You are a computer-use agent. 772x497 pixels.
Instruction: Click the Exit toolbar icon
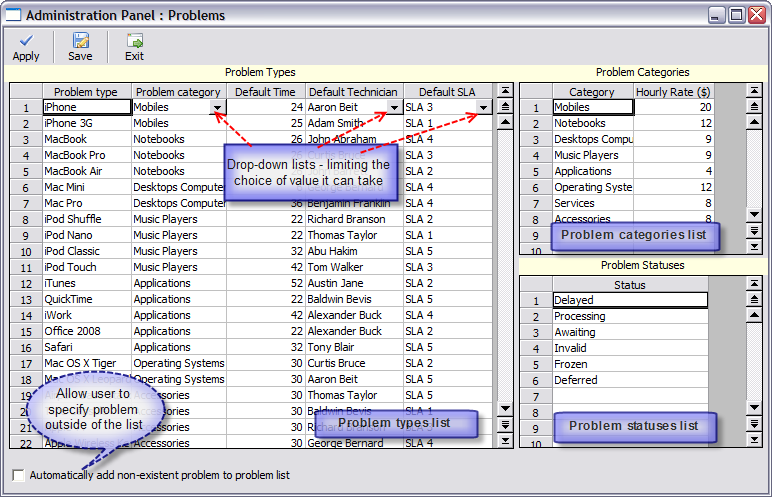point(134,40)
